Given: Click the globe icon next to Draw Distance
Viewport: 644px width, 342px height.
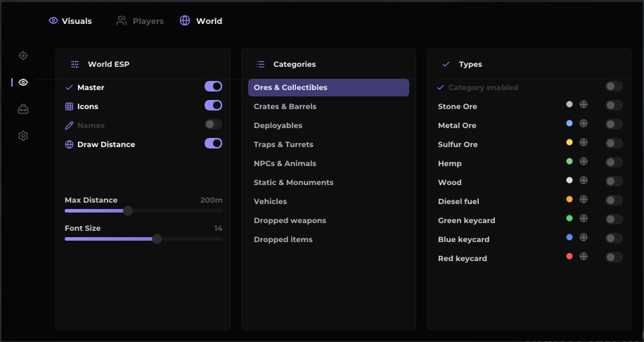Looking at the screenshot, I should 69,144.
